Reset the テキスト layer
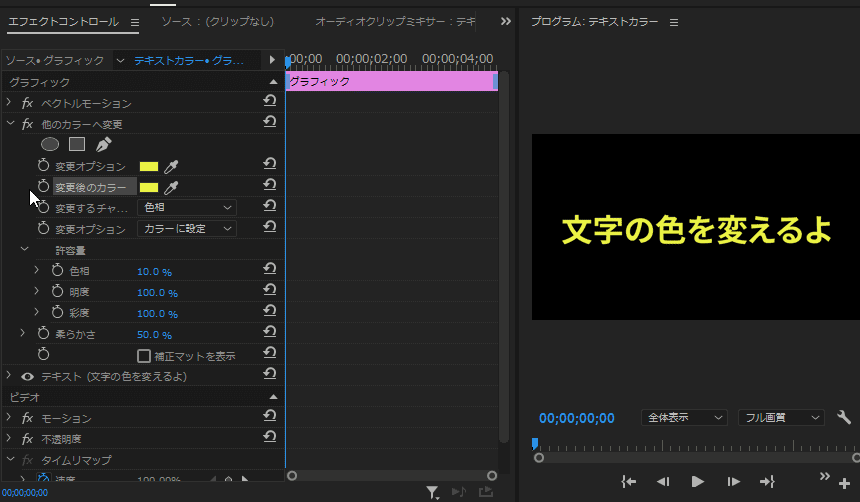The image size is (860, 502). (x=269, y=374)
